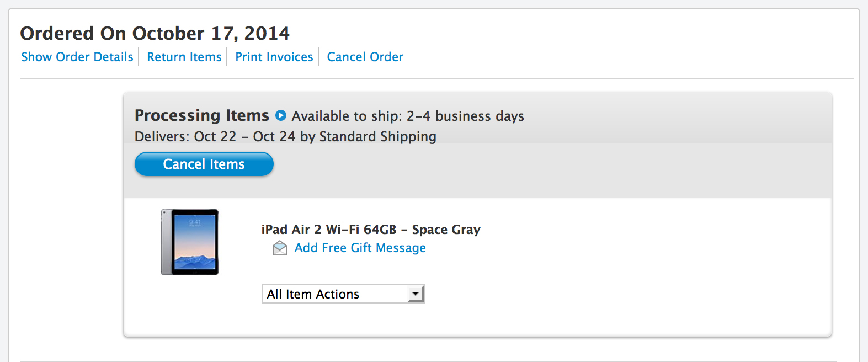Click the Standard Shipping text
The width and height of the screenshot is (868, 362).
[377, 137]
